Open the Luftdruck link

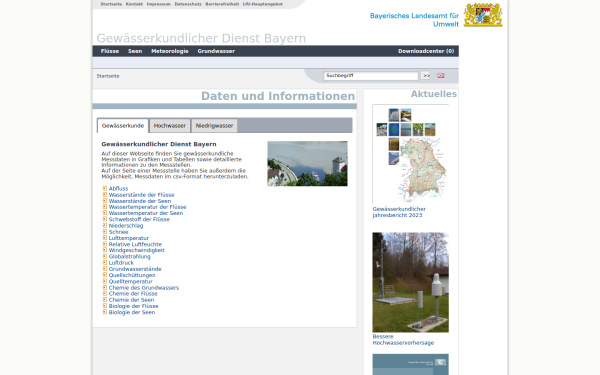[x=121, y=262]
